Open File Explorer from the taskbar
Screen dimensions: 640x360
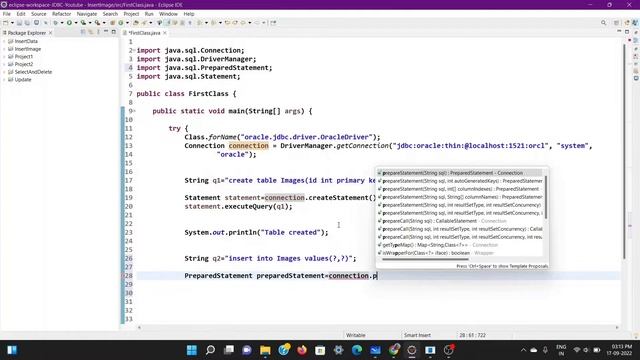[265, 350]
